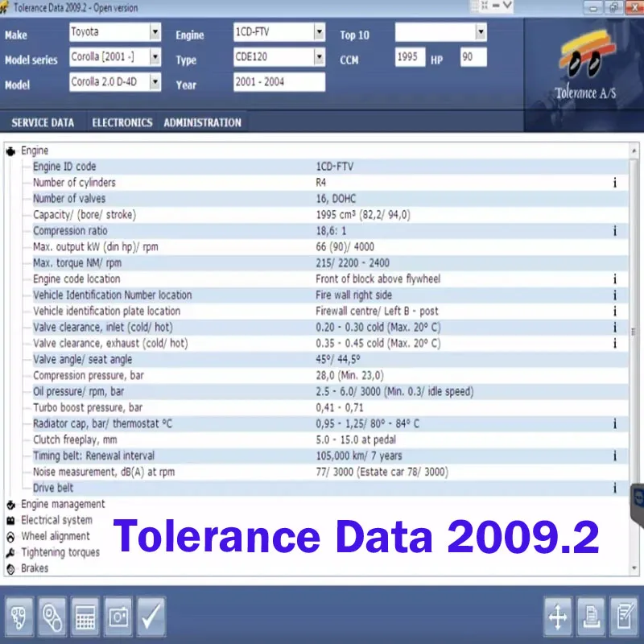Click the title bar dash icon beside chevron

pyautogui.click(x=496, y=6)
